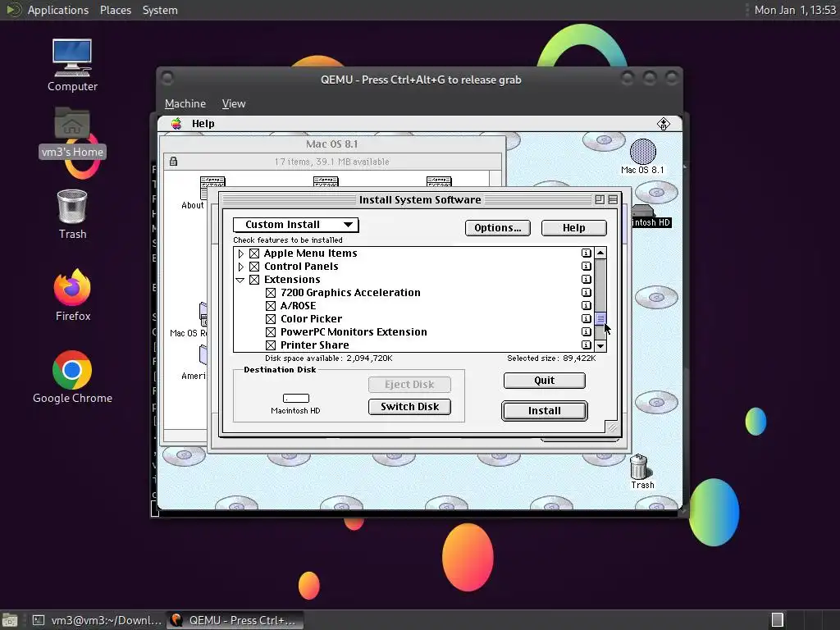Click the Options... button

(x=498, y=228)
